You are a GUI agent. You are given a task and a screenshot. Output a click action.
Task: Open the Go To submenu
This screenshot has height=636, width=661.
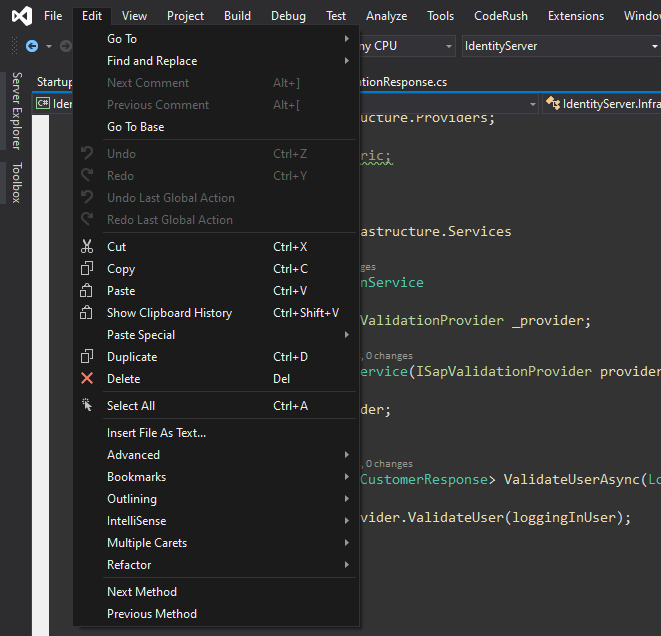tap(216, 39)
